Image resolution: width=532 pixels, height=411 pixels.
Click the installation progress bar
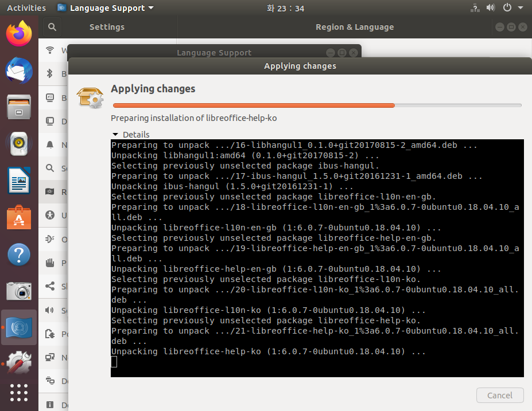click(317, 105)
